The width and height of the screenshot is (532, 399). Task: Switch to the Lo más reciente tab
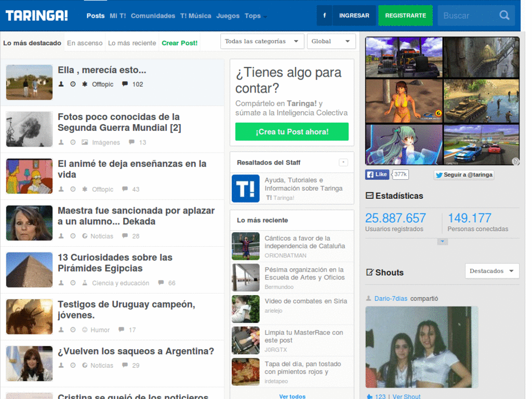pos(132,43)
